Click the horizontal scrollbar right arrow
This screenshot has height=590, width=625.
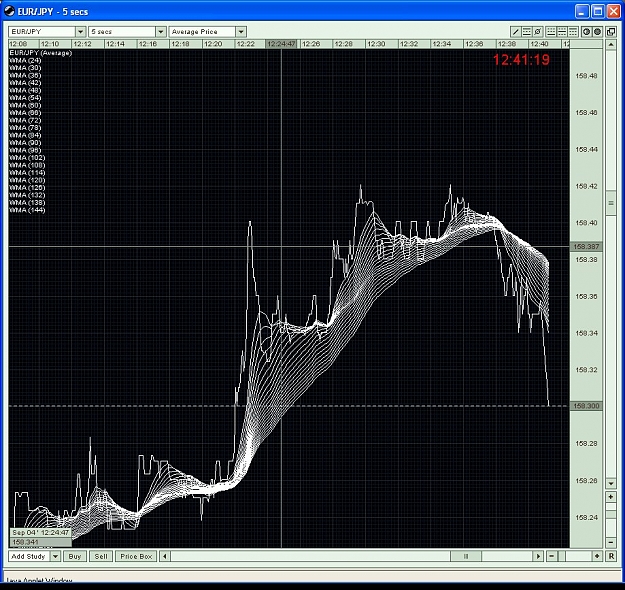click(x=538, y=556)
